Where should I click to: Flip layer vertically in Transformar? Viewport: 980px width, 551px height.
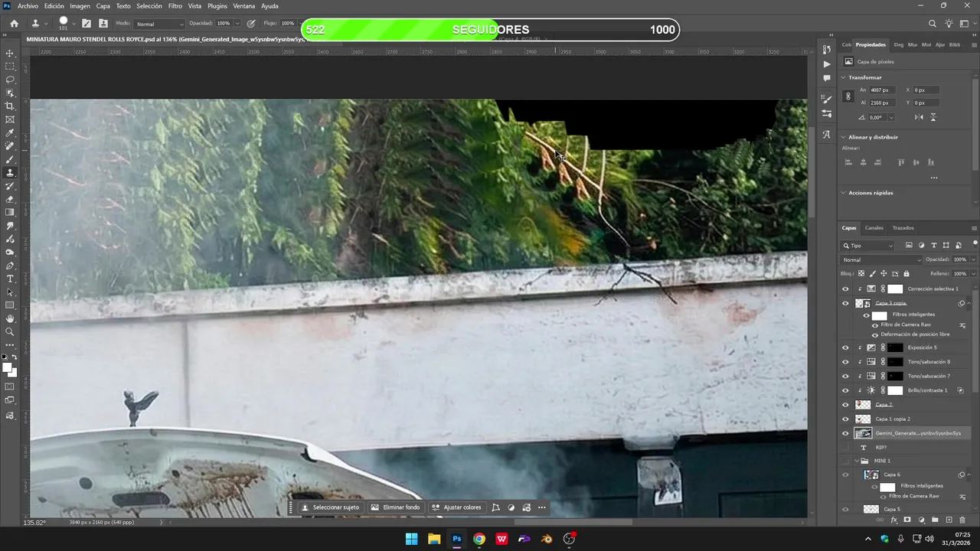933,117
